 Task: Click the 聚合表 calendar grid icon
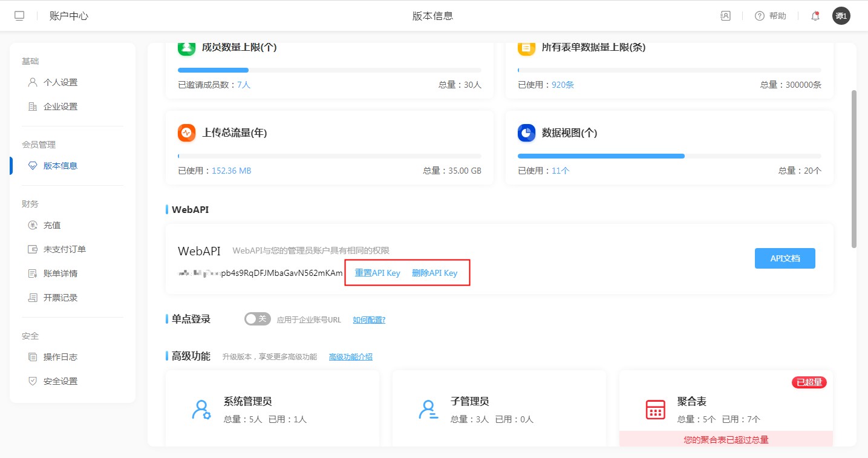pyautogui.click(x=655, y=410)
